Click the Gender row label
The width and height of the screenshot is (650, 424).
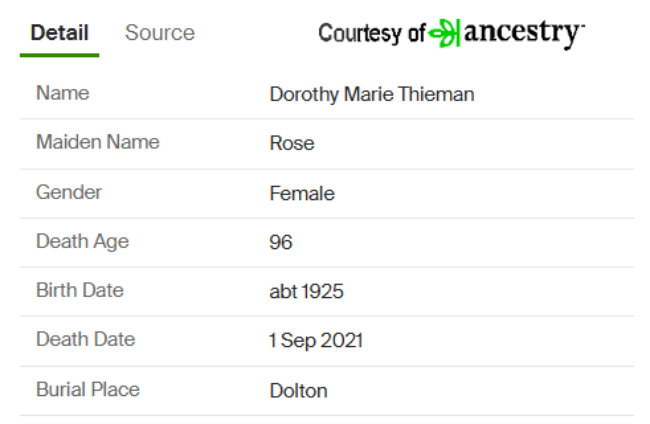point(69,192)
